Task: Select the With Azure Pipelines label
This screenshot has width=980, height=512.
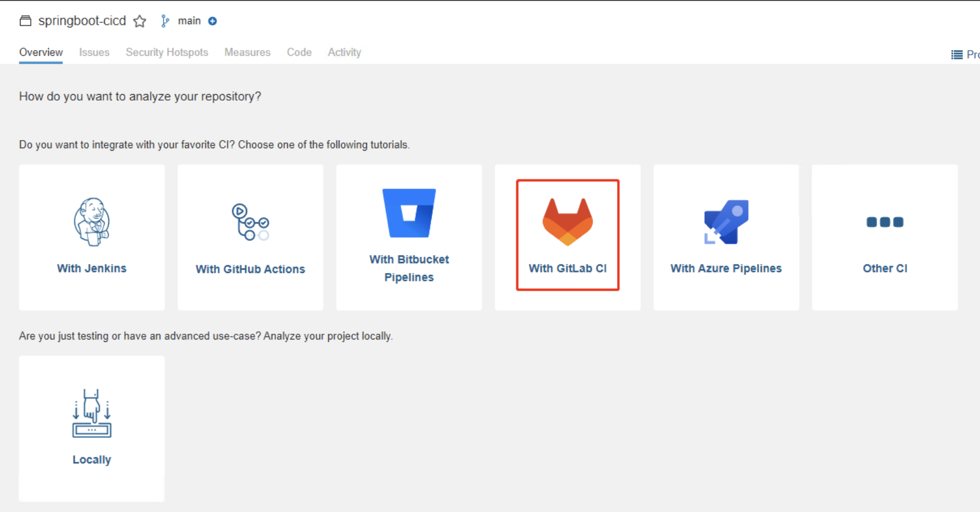Action: [726, 268]
